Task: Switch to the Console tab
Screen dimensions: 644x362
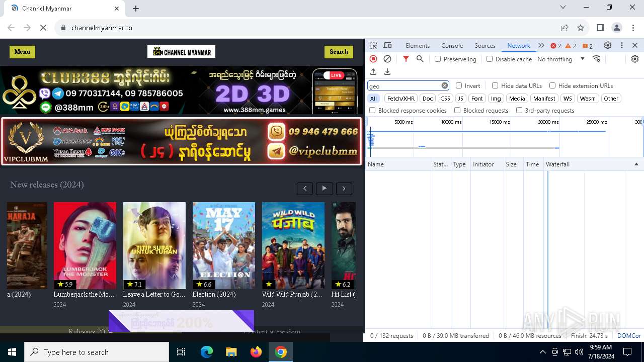Action: click(452, 45)
